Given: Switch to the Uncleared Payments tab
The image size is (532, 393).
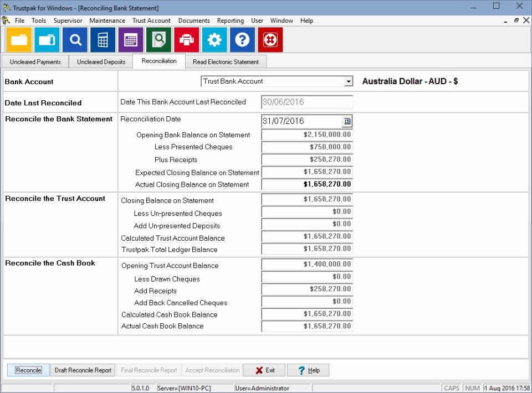Looking at the screenshot, I should (35, 62).
